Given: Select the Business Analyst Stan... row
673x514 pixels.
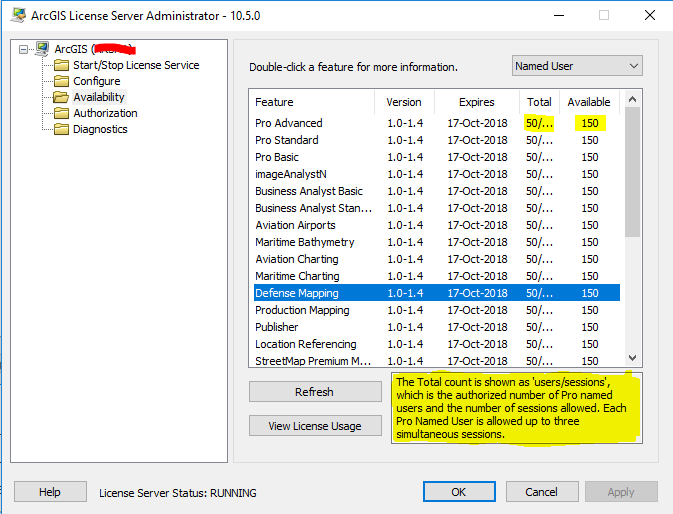Looking at the screenshot, I should pyautogui.click(x=437, y=208).
